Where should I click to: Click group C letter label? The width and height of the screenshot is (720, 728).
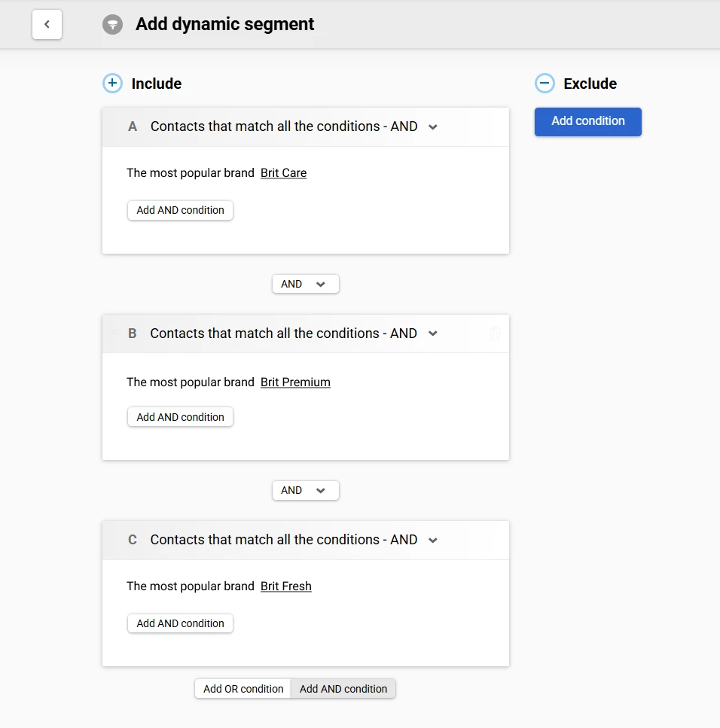coord(133,540)
